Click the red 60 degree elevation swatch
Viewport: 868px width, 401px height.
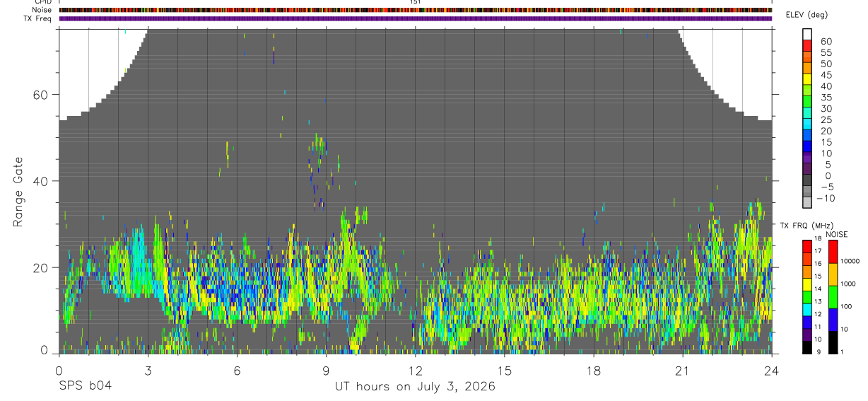pos(807,45)
